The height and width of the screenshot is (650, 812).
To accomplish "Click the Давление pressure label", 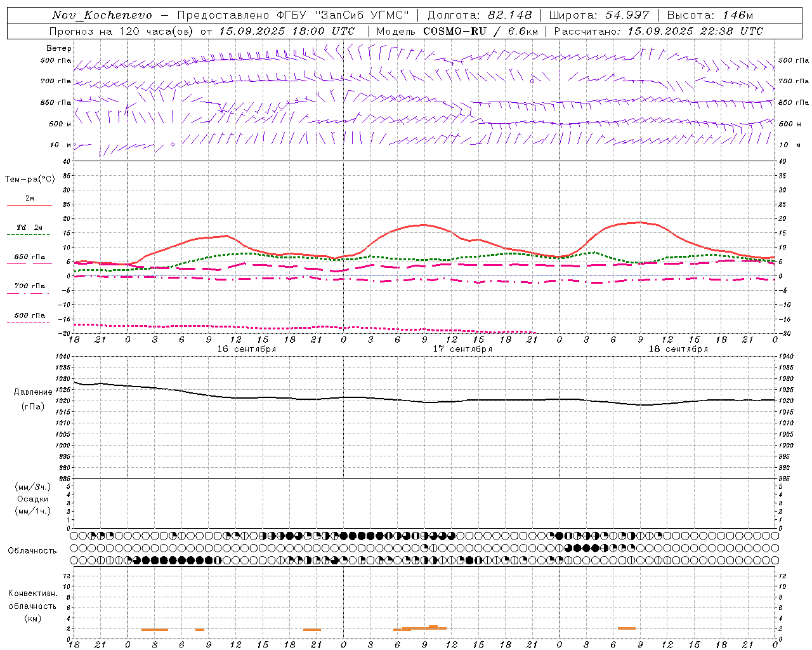I will [33, 392].
